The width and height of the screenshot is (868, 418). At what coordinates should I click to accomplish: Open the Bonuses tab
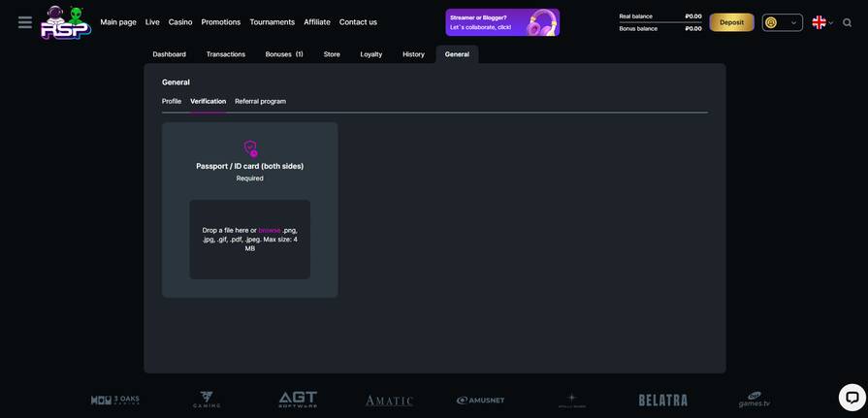click(284, 54)
